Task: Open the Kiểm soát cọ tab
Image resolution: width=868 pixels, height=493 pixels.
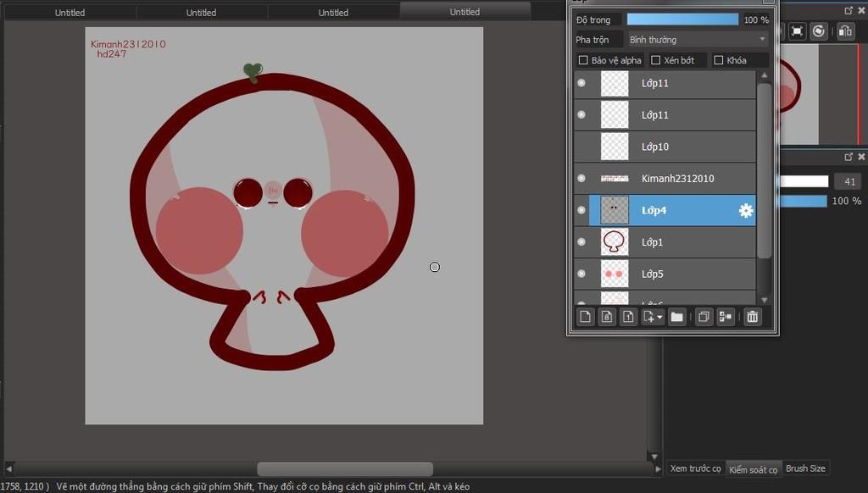Action: click(754, 469)
